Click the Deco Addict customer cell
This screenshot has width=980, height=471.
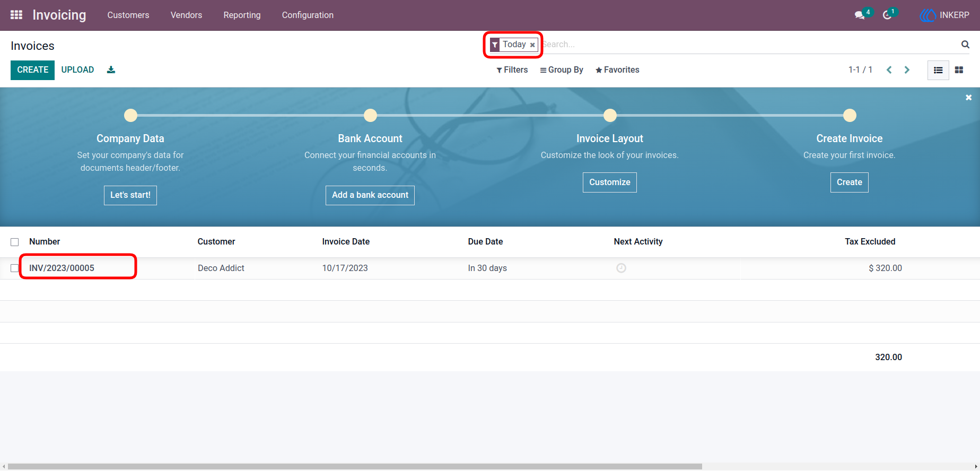(221, 268)
